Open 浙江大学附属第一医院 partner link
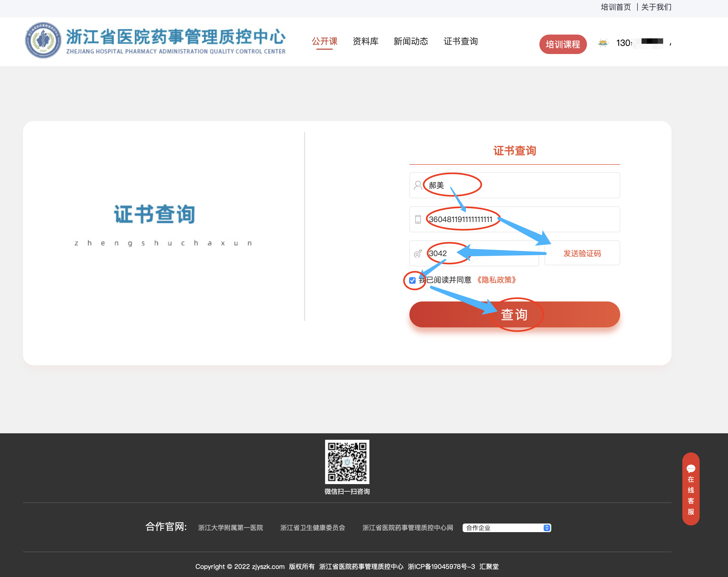Image resolution: width=728 pixels, height=577 pixels. (x=231, y=528)
